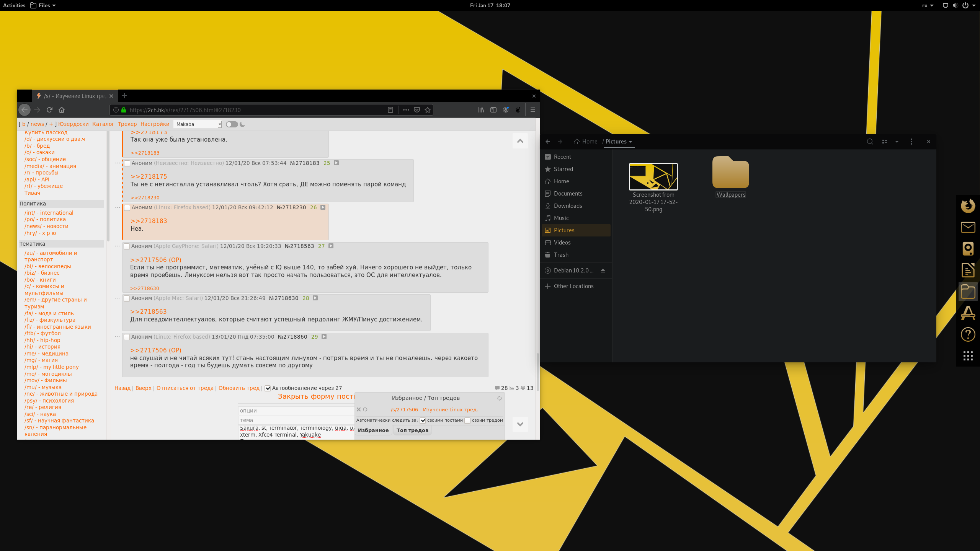Select Downloads in Files sidebar
Viewport: 980px width, 551px height.
(x=568, y=206)
